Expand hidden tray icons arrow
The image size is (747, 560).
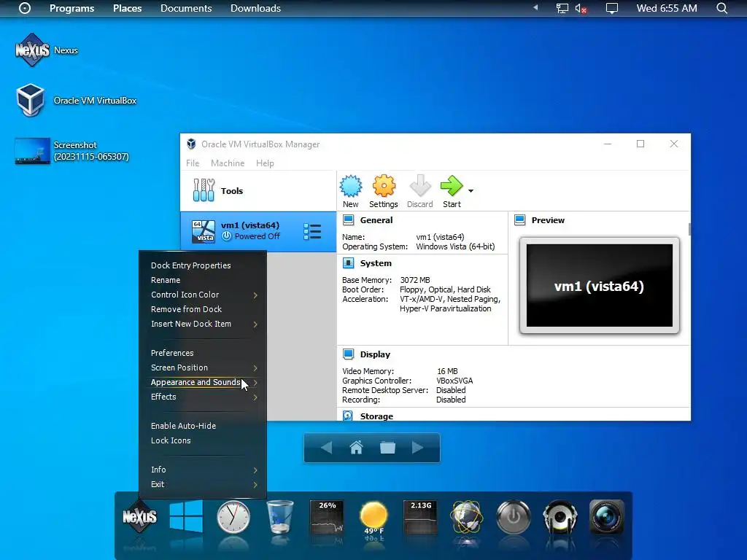click(535, 7)
